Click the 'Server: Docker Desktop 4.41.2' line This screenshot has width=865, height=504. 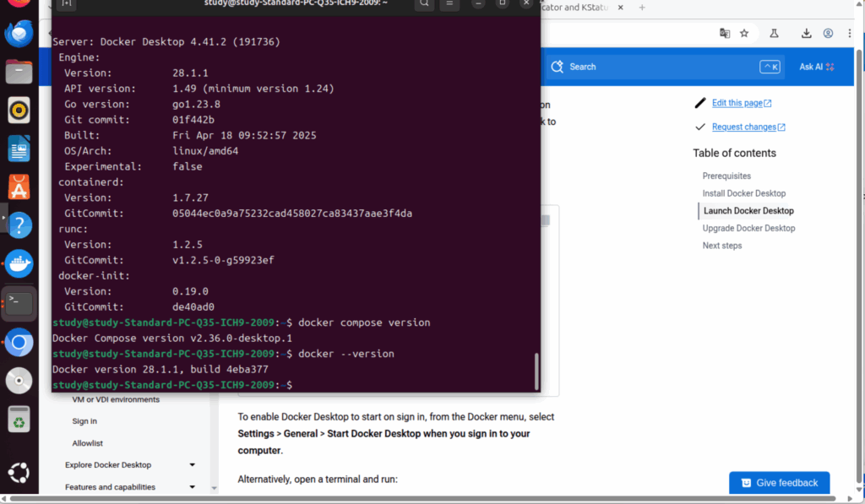point(166,42)
